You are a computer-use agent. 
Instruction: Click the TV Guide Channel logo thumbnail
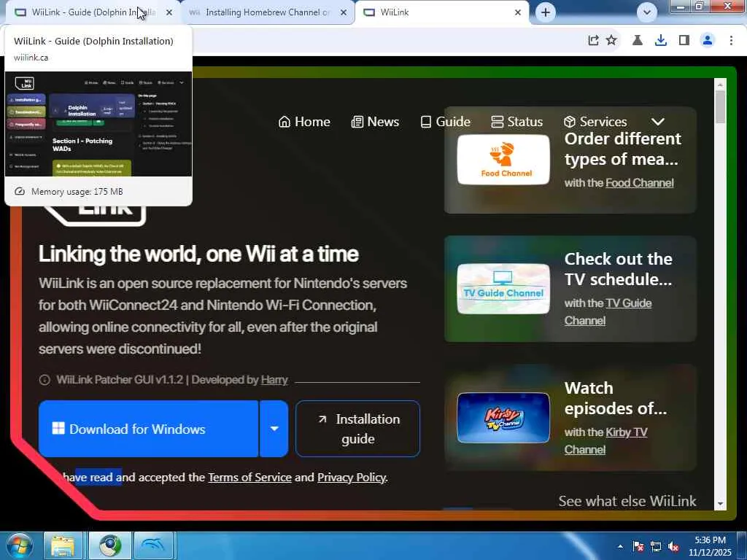503,289
